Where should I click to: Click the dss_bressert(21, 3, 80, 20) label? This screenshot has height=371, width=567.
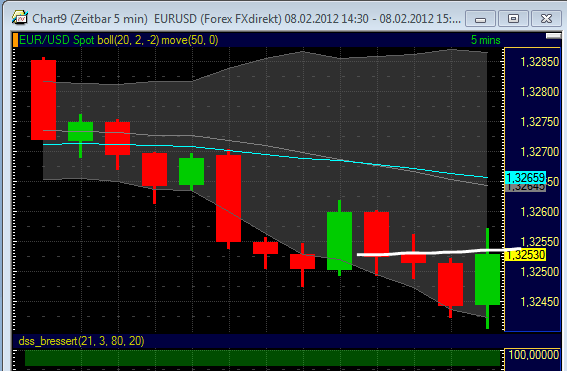tap(81, 341)
